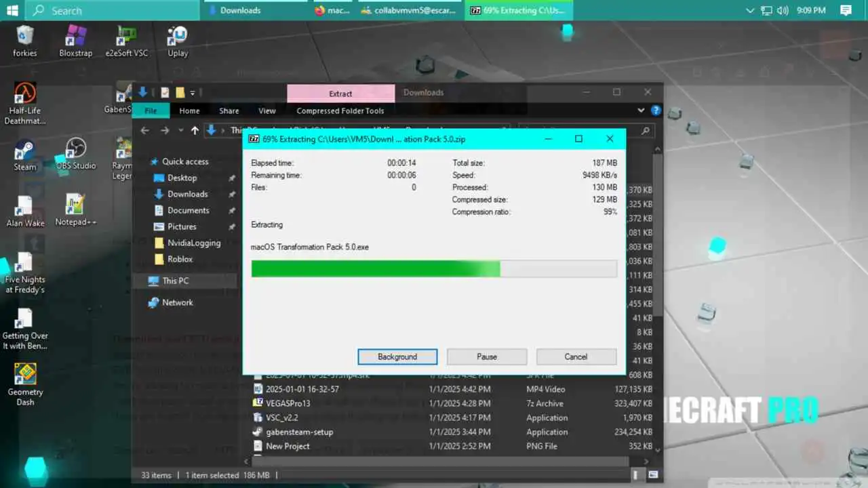Select Network in the sidebar
The image size is (868, 488).
[177, 302]
